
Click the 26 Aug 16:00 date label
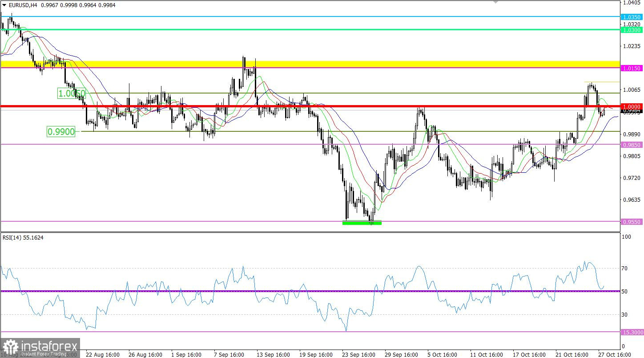pos(145,355)
